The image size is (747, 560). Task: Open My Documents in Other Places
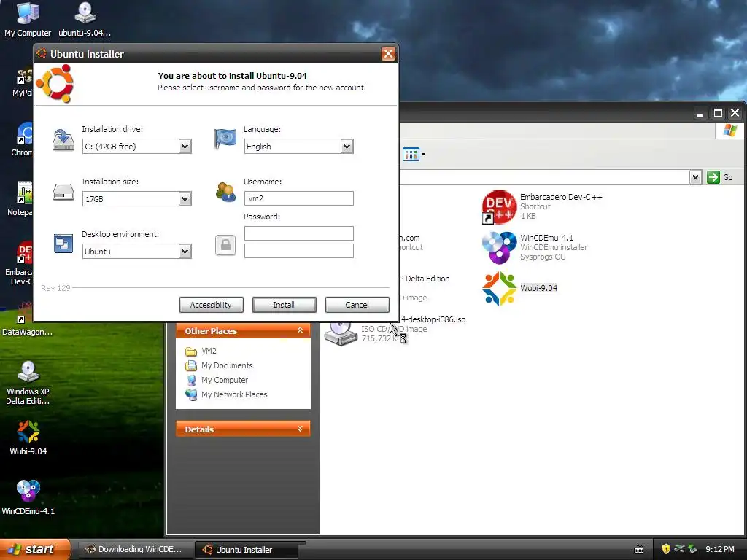coord(227,365)
